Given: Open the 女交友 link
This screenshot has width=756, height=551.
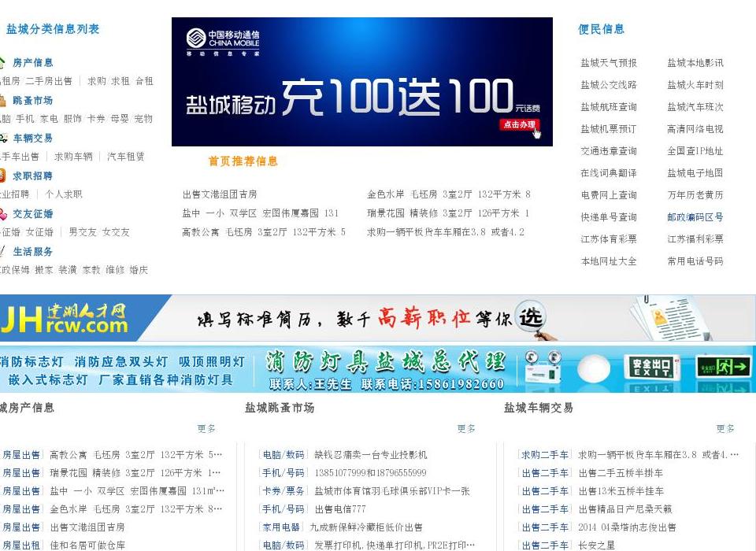Looking at the screenshot, I should 116,232.
